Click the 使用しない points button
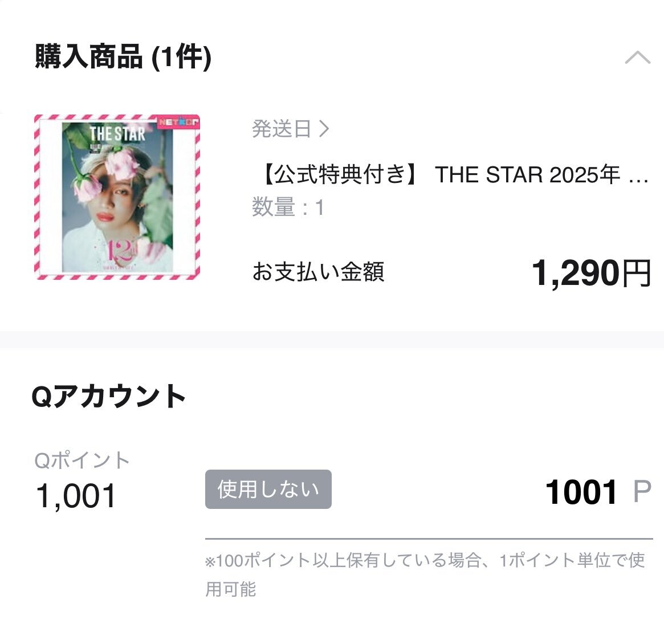Viewport: 664px width, 644px height. tap(268, 489)
